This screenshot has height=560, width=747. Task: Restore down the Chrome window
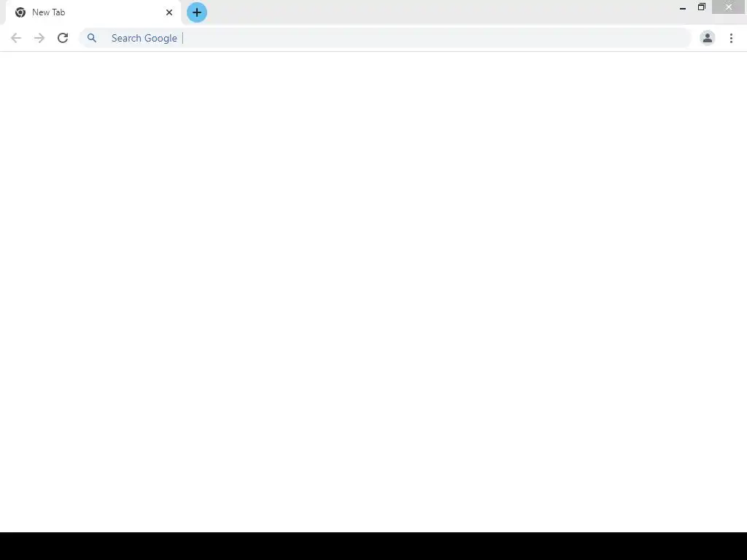(x=701, y=7)
